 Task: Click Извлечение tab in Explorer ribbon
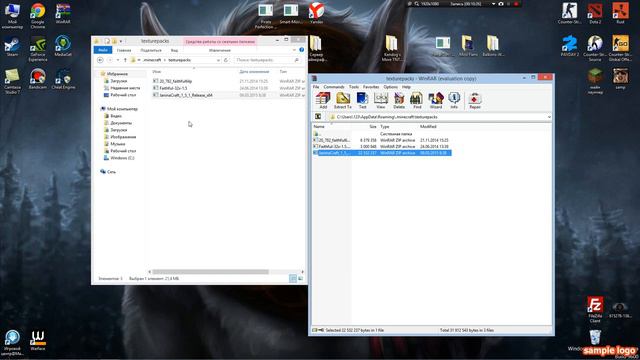220,50
